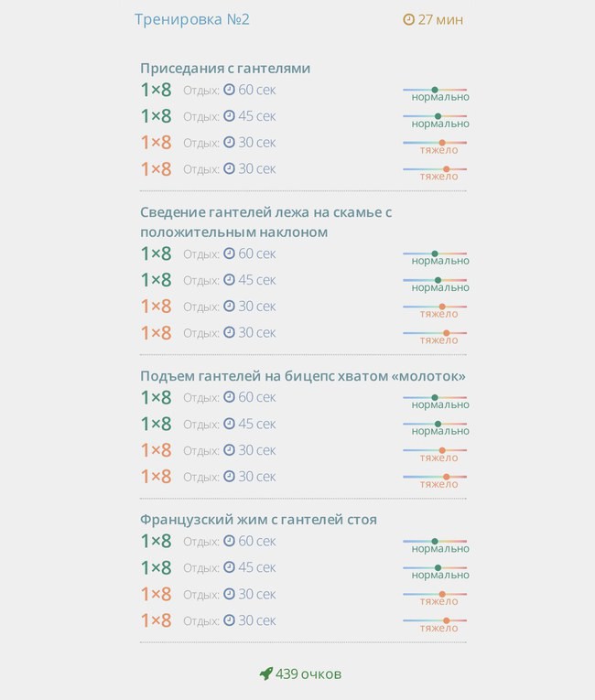Click the 439 очков score label
The height and width of the screenshot is (700, 595).
tap(308, 674)
